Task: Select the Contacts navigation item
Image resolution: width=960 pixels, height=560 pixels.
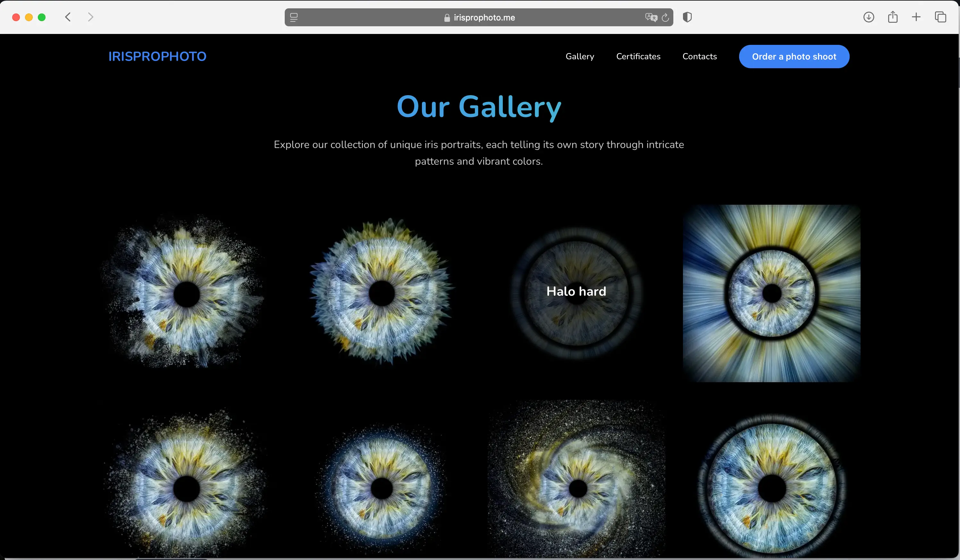Action: point(699,56)
